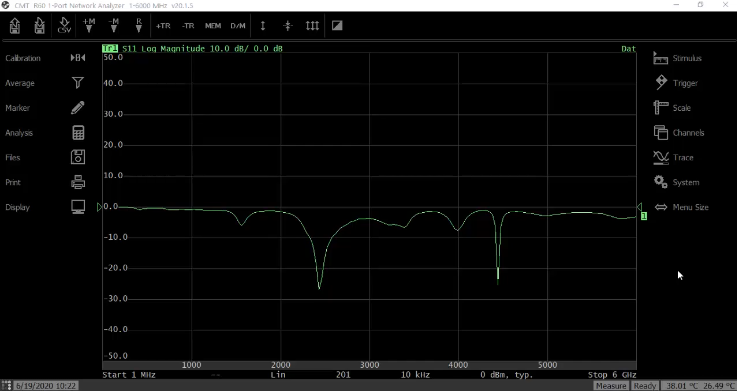Click the Lin sweep type field
737x391 pixels.
(278, 375)
